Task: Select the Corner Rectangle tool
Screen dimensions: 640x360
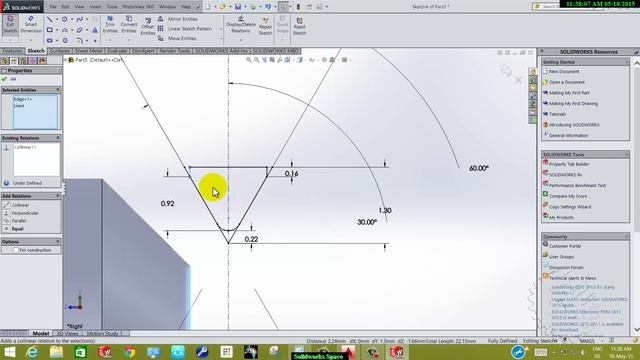Action: pos(49,30)
